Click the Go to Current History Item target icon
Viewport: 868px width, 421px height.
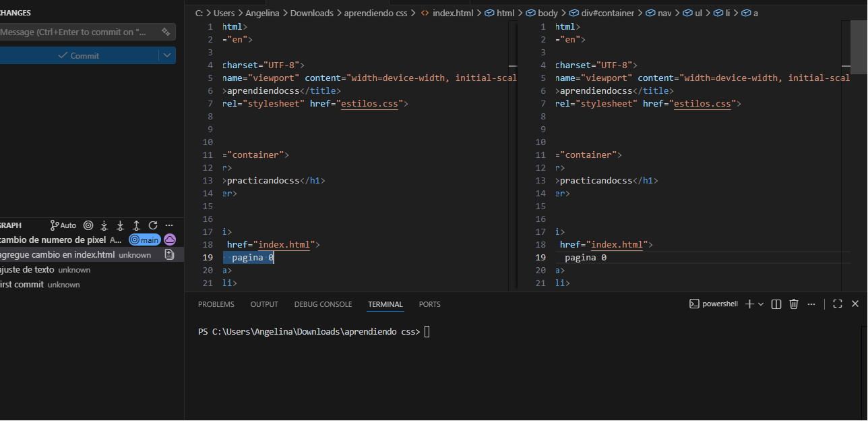coord(88,225)
